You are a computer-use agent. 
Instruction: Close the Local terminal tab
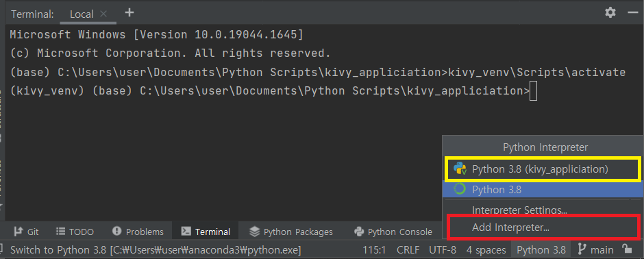coord(103,14)
